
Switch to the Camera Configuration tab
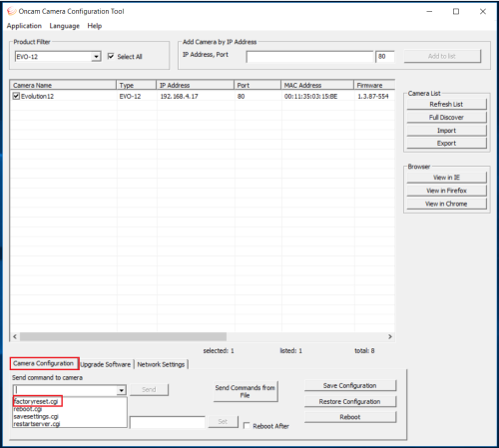[44, 363]
